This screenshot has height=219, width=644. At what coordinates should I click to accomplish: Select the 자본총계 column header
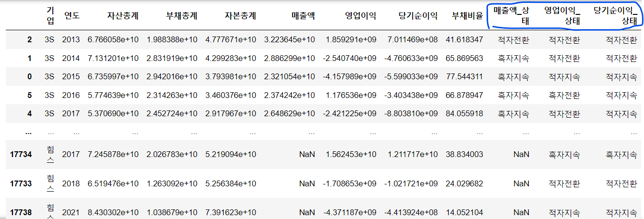tap(240, 15)
